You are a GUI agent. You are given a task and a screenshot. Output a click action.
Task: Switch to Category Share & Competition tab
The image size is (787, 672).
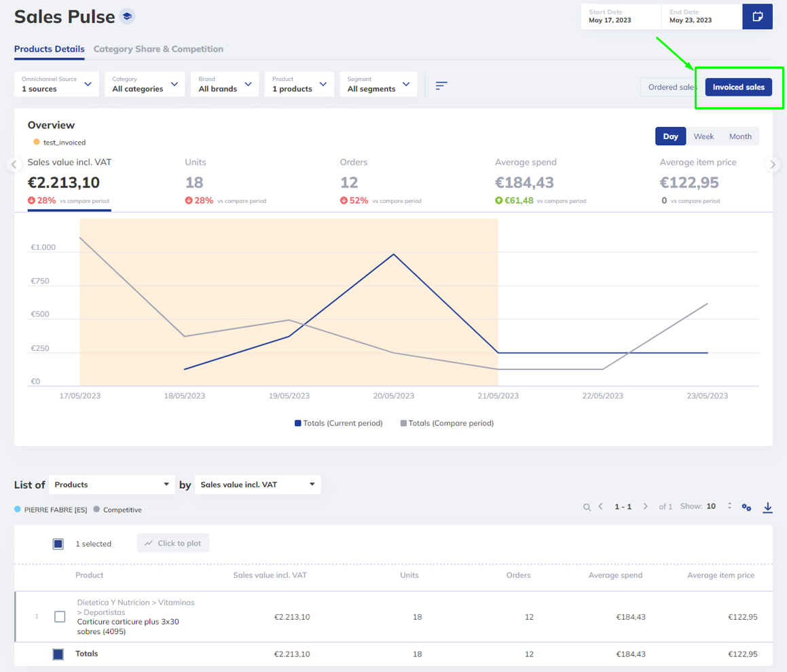[x=158, y=49]
